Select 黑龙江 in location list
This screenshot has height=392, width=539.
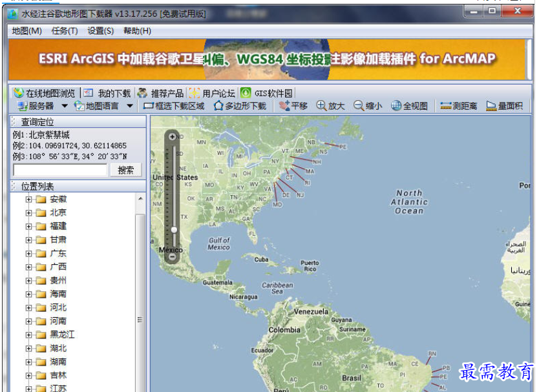62,335
